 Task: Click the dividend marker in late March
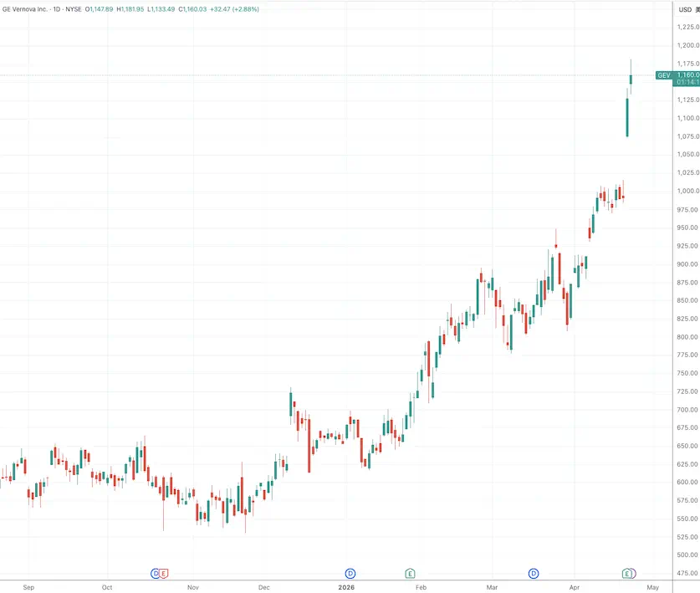pos(534,573)
